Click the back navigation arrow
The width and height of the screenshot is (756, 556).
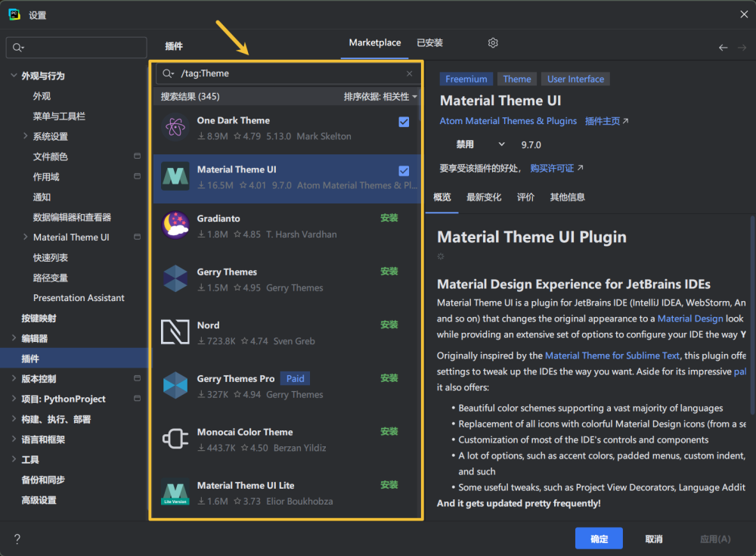click(x=723, y=47)
